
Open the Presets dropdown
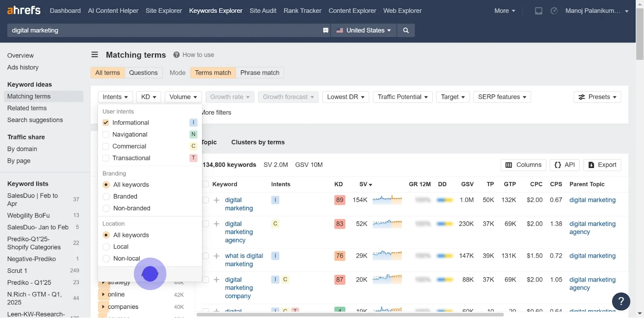597,97
